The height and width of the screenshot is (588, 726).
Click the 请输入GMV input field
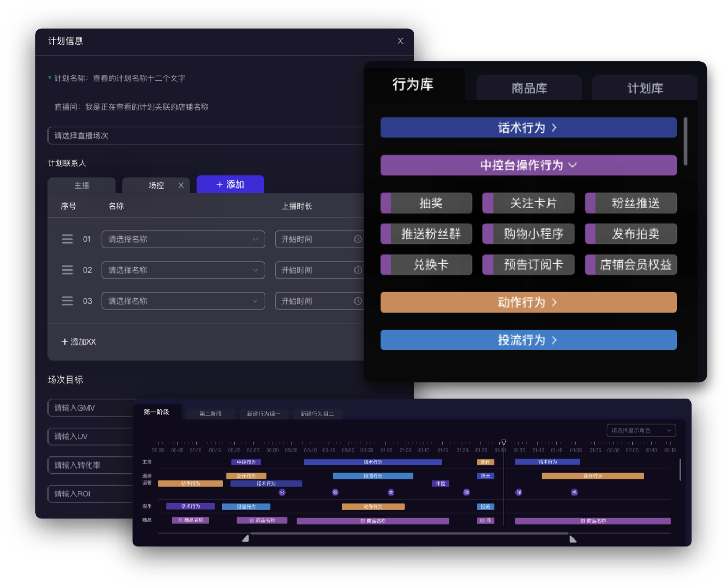click(x=91, y=408)
